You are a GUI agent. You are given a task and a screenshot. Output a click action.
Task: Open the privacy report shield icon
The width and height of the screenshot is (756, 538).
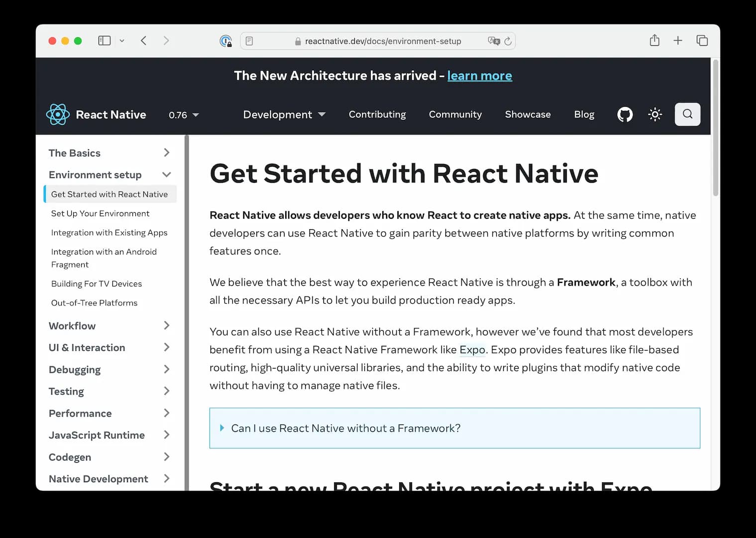click(226, 41)
